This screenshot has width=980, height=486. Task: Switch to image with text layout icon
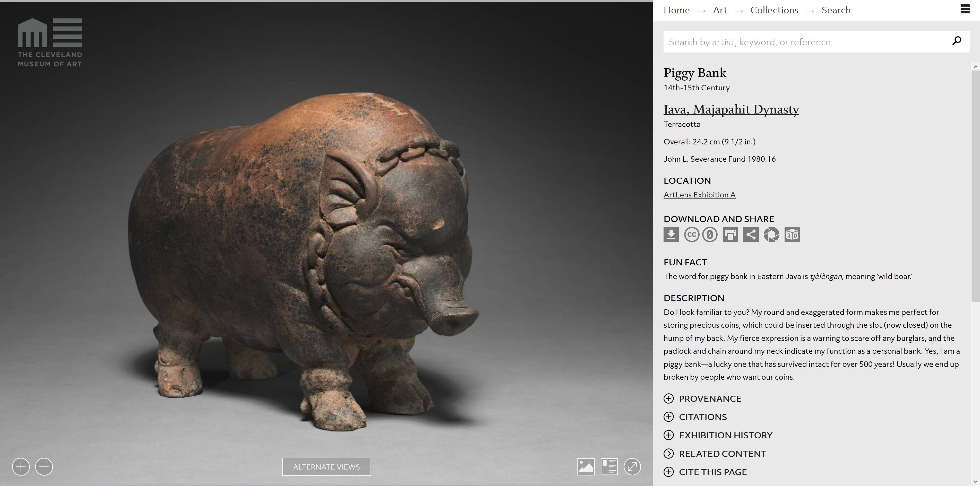(609, 467)
